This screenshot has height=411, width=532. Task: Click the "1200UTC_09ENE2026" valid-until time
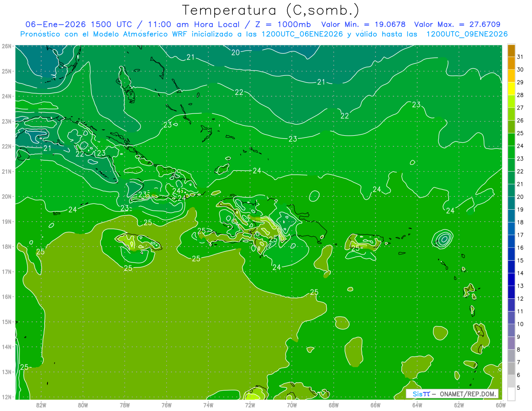tap(467, 34)
